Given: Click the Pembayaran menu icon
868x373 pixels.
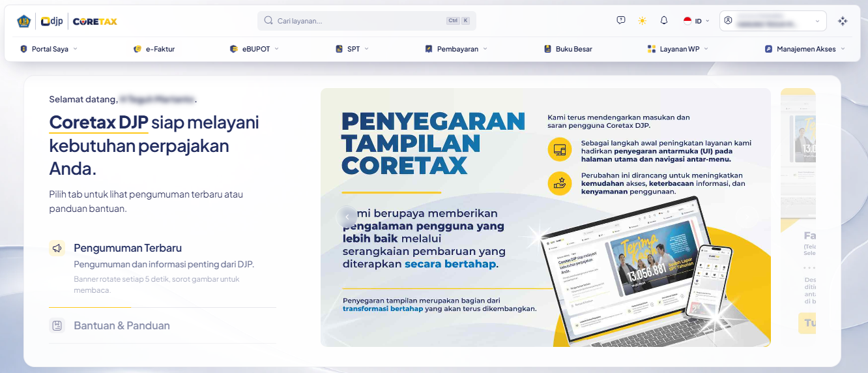Looking at the screenshot, I should click(x=429, y=49).
